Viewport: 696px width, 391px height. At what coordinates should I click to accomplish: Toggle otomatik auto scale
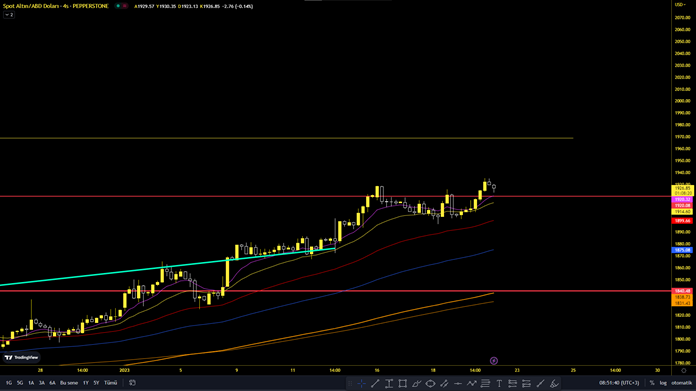click(681, 383)
